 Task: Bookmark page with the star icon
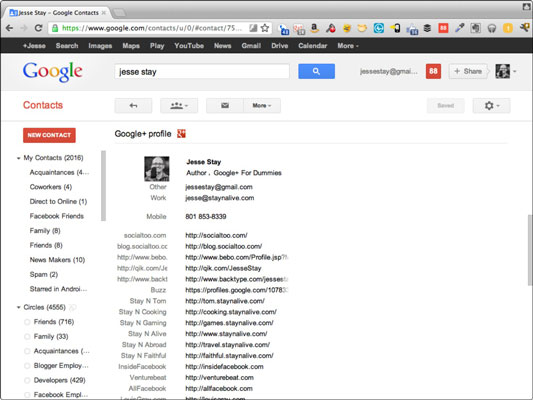click(x=265, y=28)
